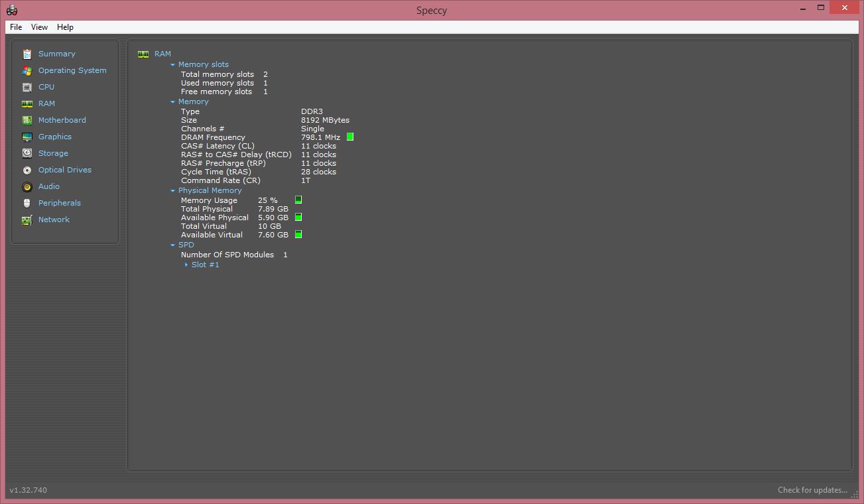Select the DDR3 type value
This screenshot has height=504, width=864.
pos(312,111)
